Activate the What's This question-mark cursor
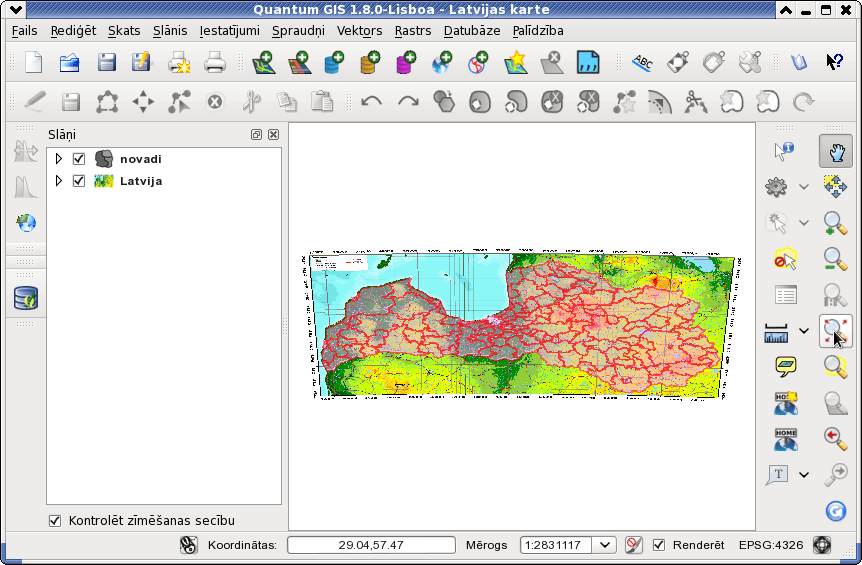 coord(835,62)
